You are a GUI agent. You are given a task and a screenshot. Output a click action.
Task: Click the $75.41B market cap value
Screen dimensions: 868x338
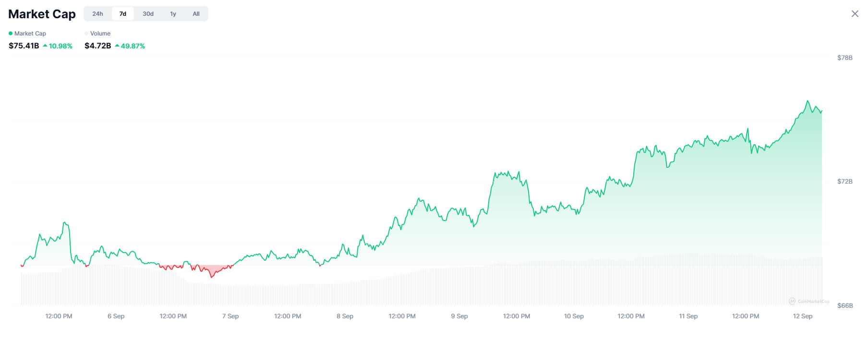pos(23,46)
